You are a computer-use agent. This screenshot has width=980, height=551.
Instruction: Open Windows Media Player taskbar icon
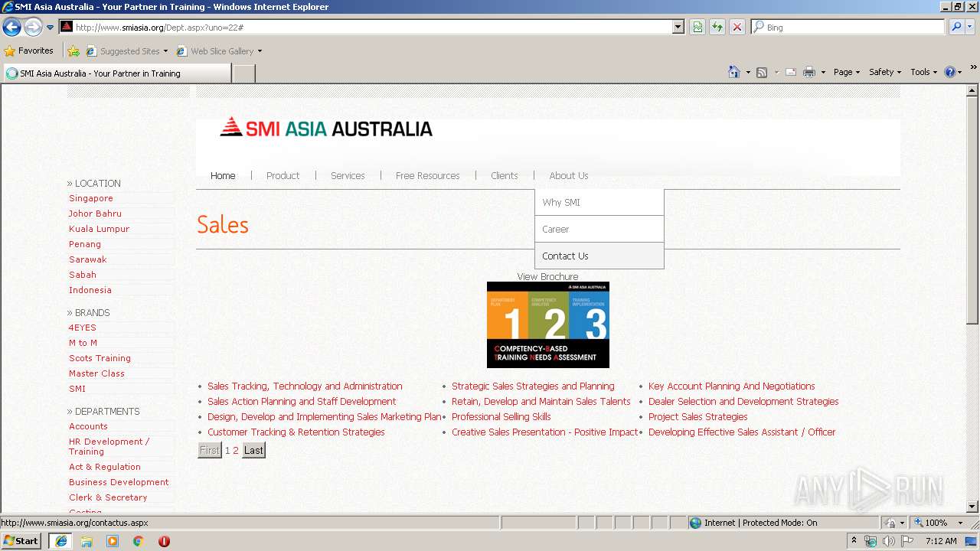pos(113,541)
